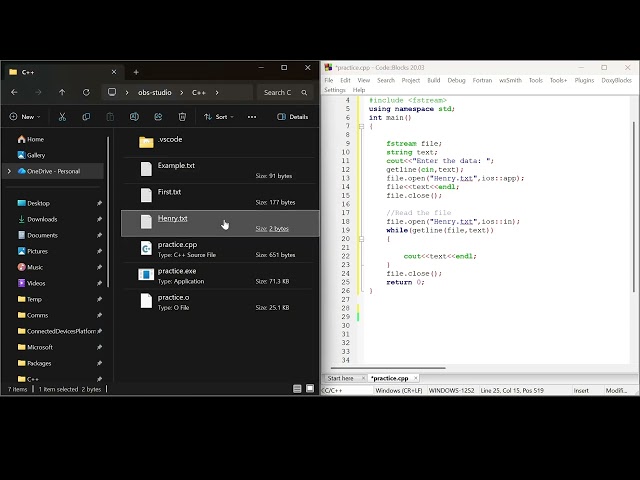Screen dimensions: 640x480
Task: Open the Sort dropdown in Explorer
Action: click(x=219, y=117)
